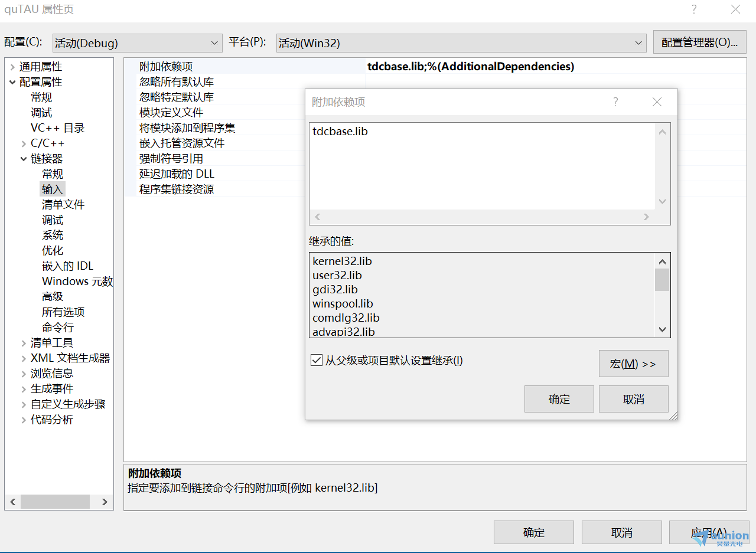Click gdi32.lib in inherited values
The width and height of the screenshot is (756, 553).
tap(335, 289)
